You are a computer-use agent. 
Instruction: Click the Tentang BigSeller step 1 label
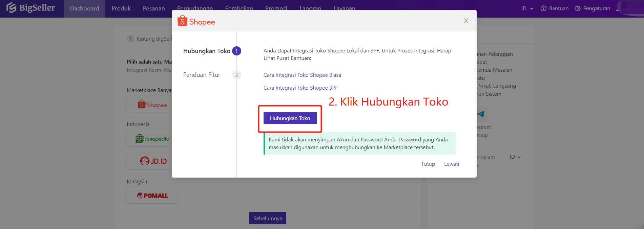(x=149, y=39)
